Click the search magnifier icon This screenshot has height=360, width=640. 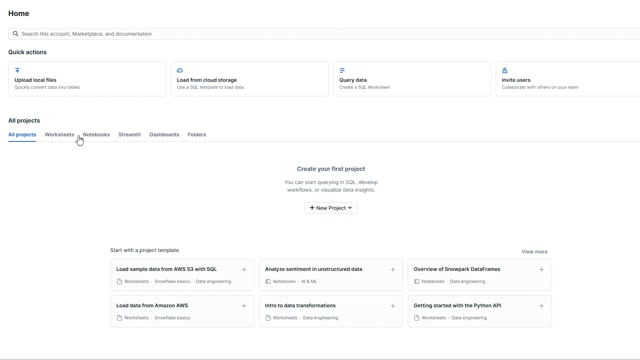click(x=15, y=34)
